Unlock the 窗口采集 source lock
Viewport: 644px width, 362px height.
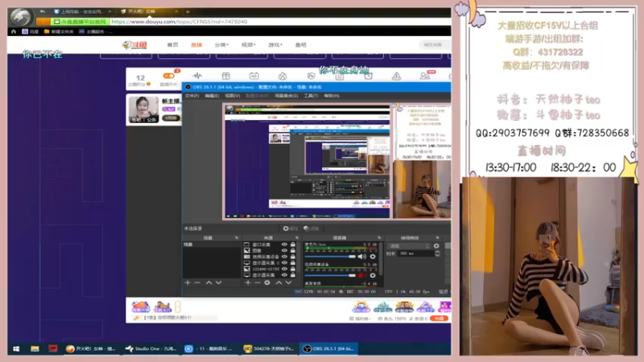click(x=293, y=245)
